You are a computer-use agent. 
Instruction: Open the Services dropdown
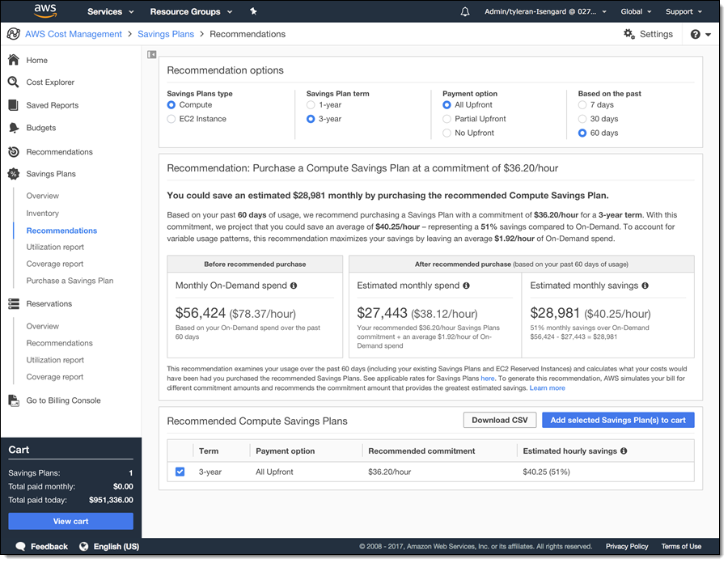[x=111, y=11]
